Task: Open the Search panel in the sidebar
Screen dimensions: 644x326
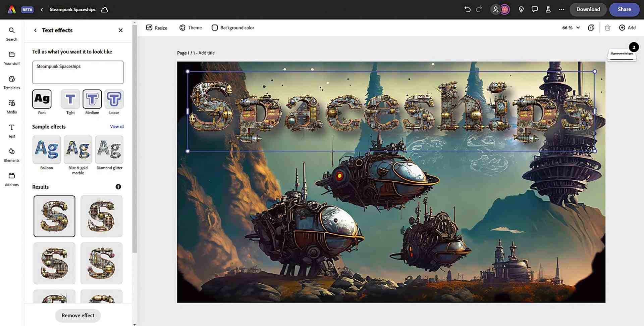Action: pos(11,33)
